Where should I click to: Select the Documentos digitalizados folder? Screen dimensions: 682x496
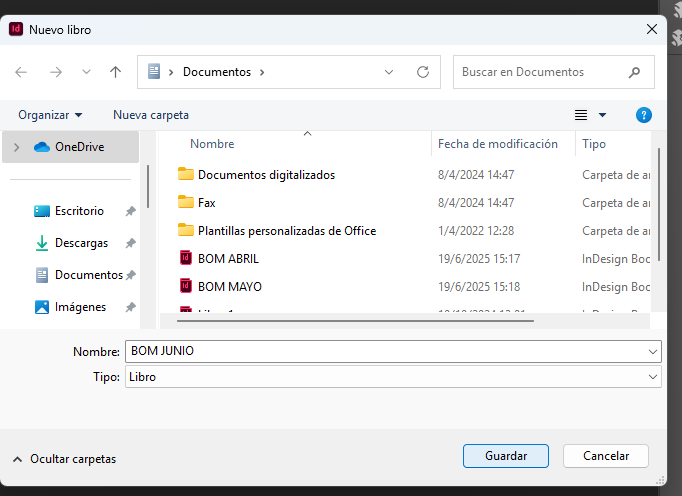pyautogui.click(x=266, y=175)
